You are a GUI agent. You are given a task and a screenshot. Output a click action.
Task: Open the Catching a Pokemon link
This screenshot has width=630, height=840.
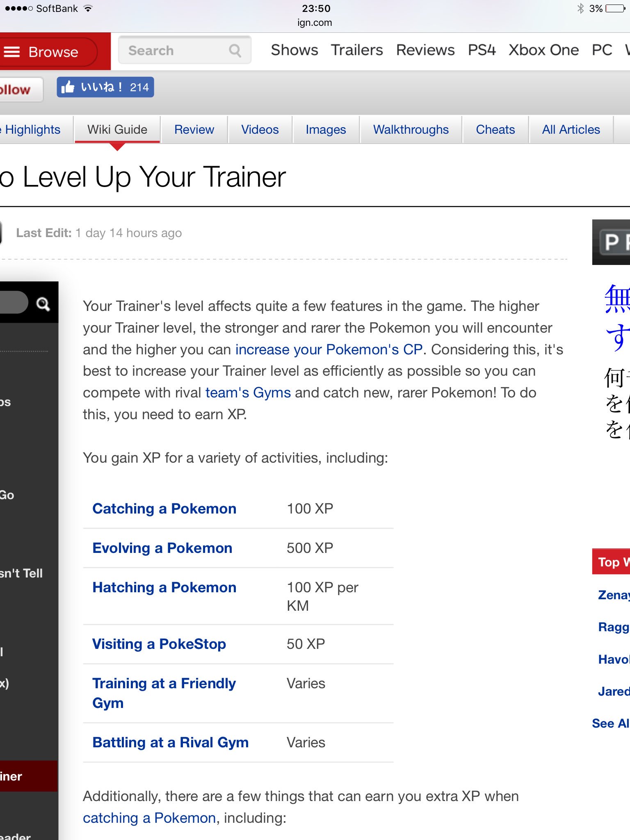[164, 509]
